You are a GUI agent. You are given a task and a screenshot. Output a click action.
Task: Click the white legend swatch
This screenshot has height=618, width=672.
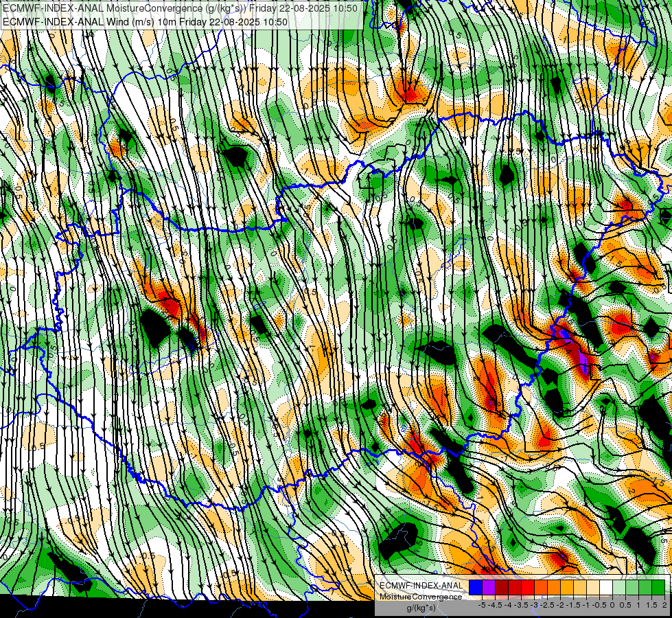[x=606, y=588]
